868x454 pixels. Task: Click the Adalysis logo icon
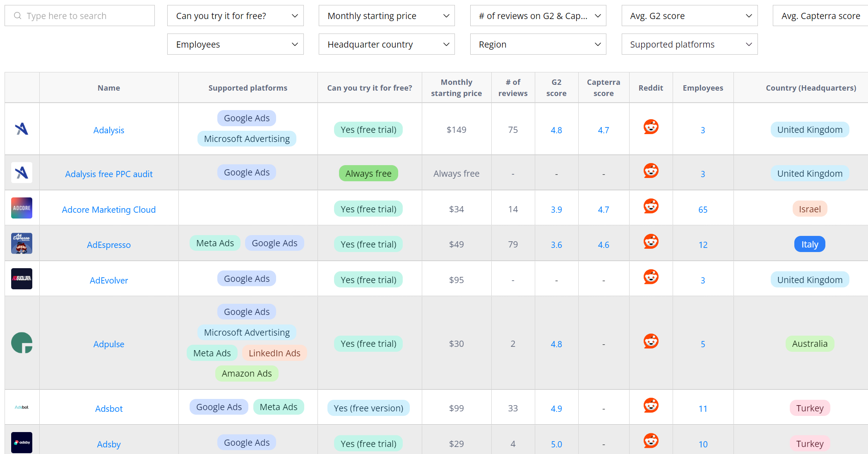[x=22, y=129]
